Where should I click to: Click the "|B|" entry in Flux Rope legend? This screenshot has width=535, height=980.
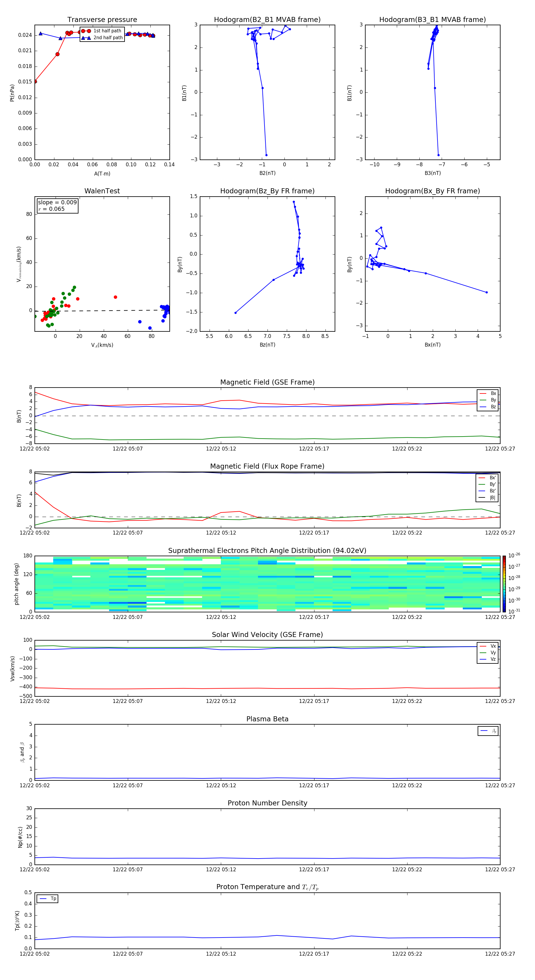[x=487, y=498]
